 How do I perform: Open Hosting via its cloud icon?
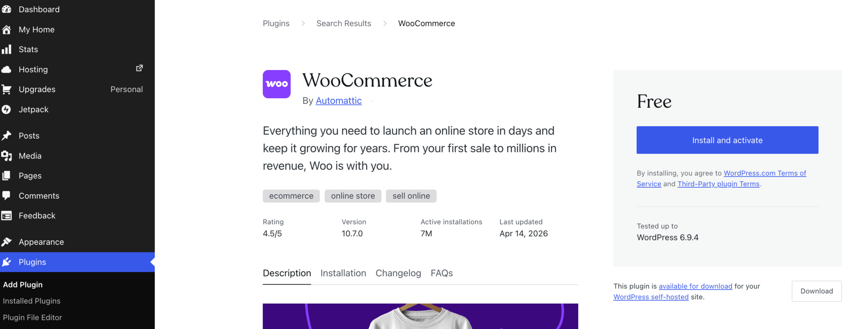point(7,69)
